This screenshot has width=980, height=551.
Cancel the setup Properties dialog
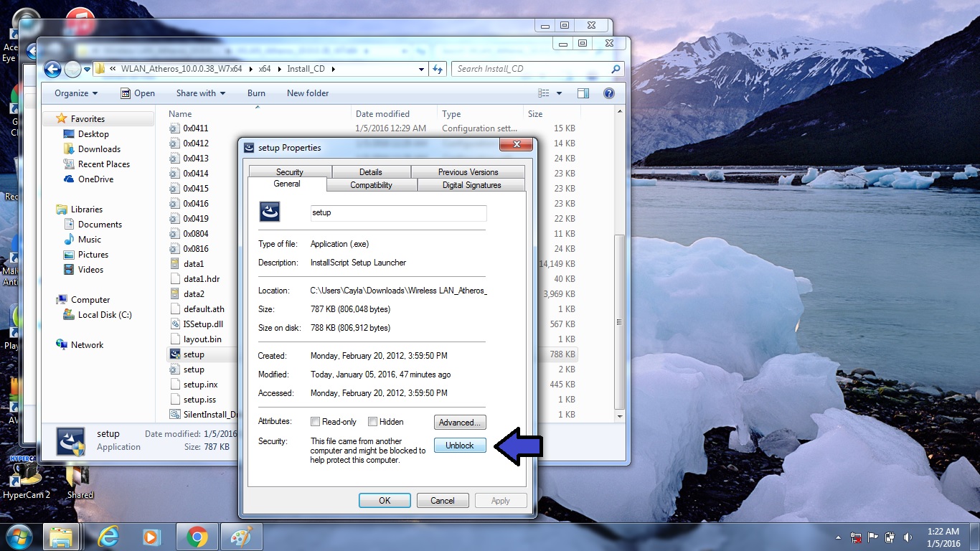(x=443, y=501)
